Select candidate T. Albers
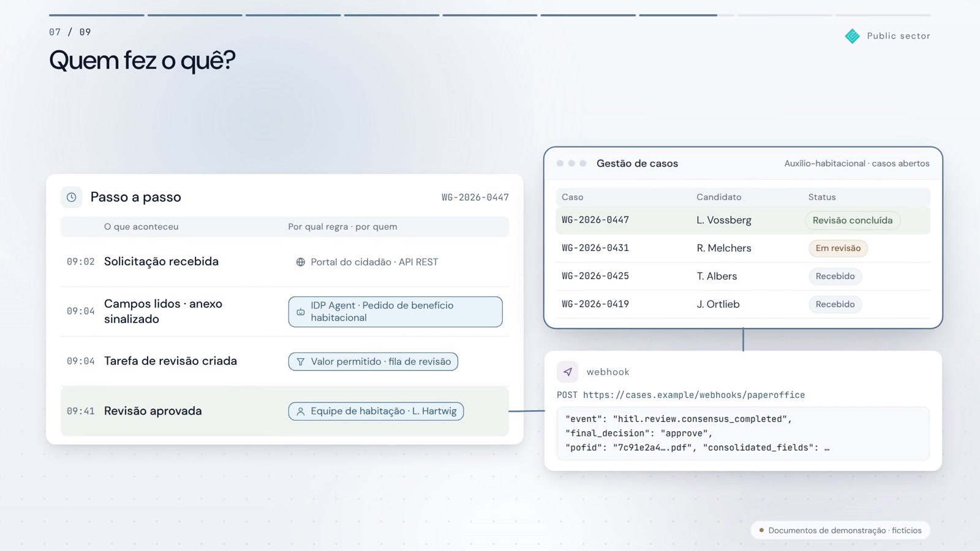Viewport: 980px width, 551px height. tap(717, 276)
